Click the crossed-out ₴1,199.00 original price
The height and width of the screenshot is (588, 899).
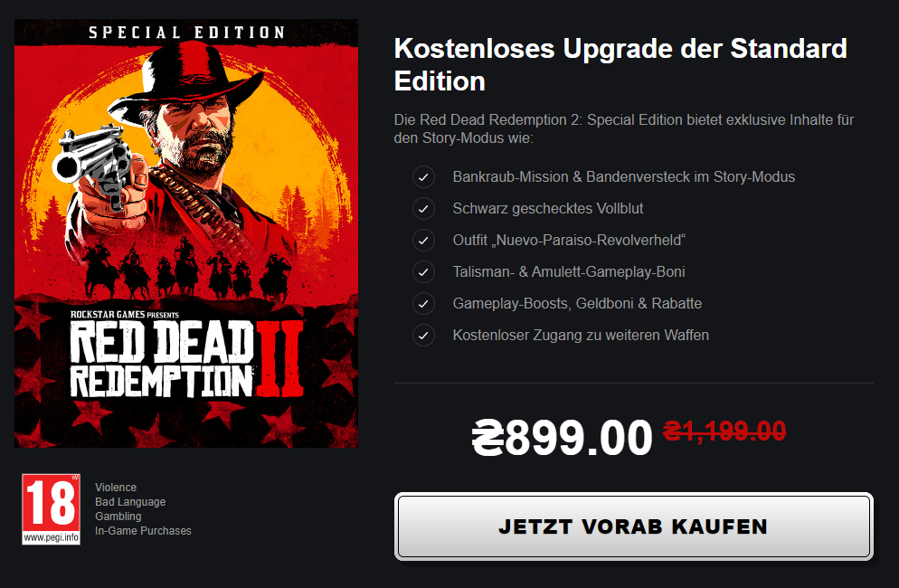(x=724, y=431)
